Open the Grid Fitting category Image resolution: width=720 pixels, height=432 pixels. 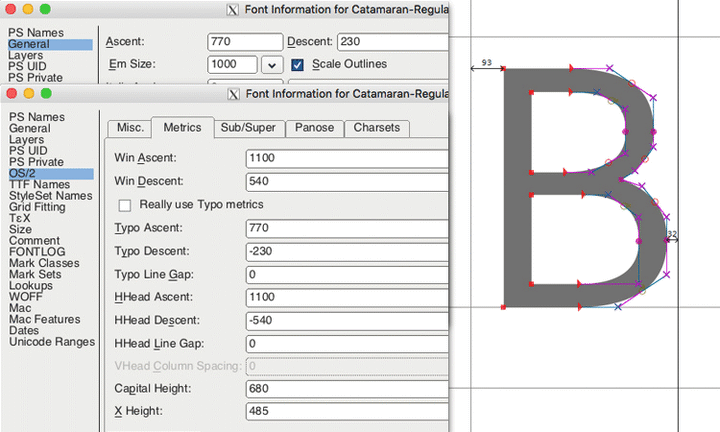coord(39,207)
